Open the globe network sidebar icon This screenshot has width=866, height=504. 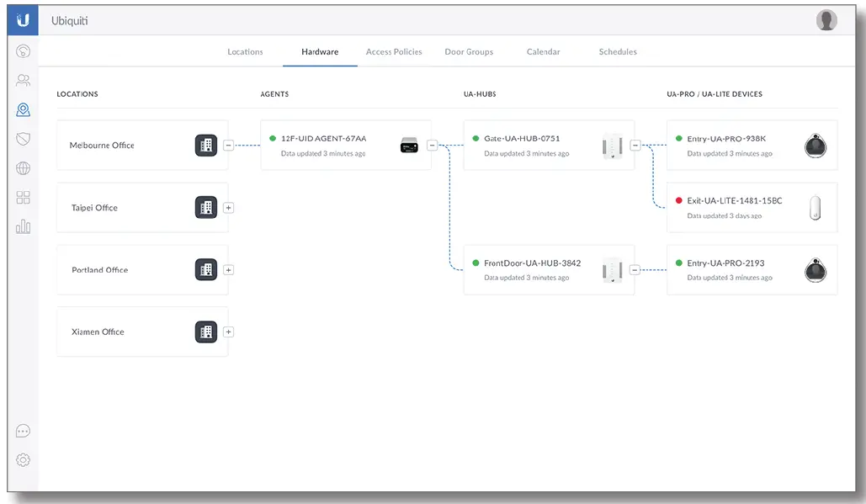(23, 168)
